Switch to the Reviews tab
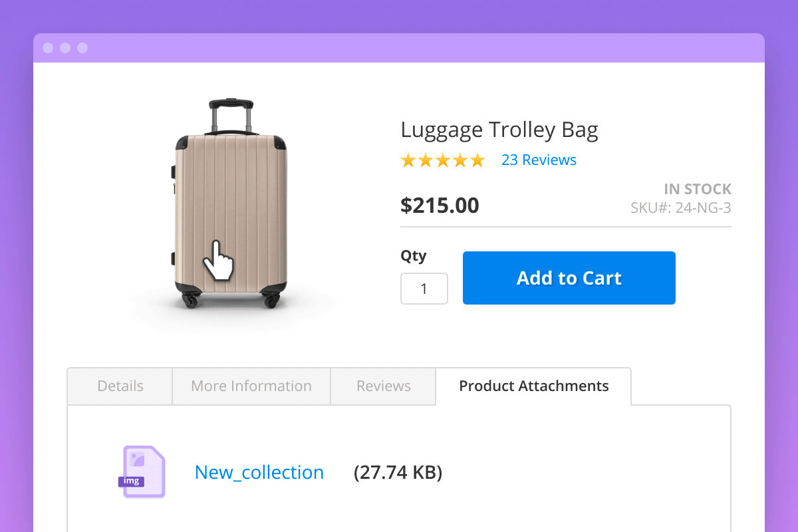 click(383, 386)
